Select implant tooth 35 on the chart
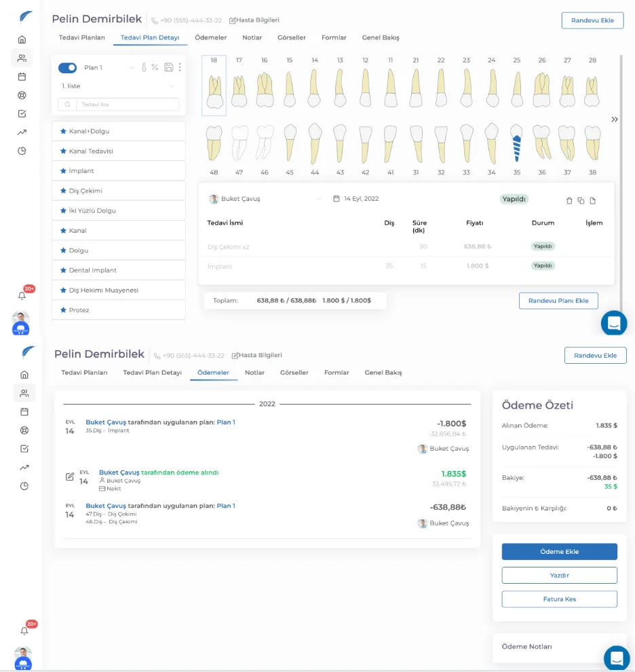The image size is (635, 672). [517, 144]
